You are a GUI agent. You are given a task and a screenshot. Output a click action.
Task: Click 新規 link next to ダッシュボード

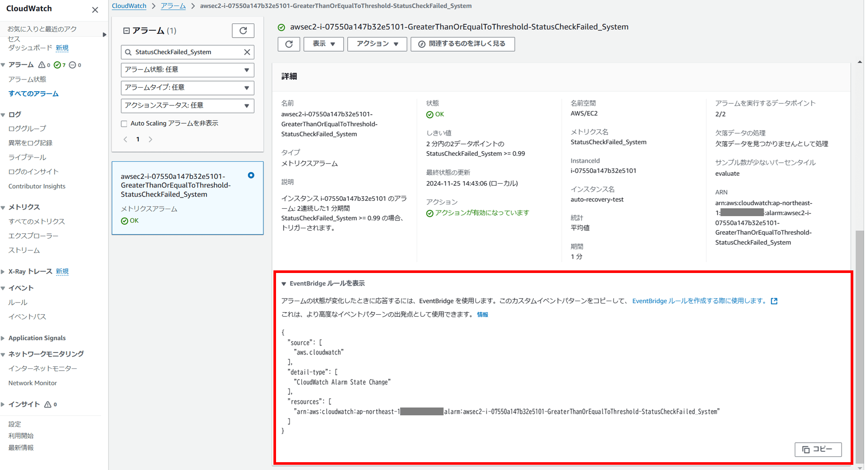pos(62,48)
